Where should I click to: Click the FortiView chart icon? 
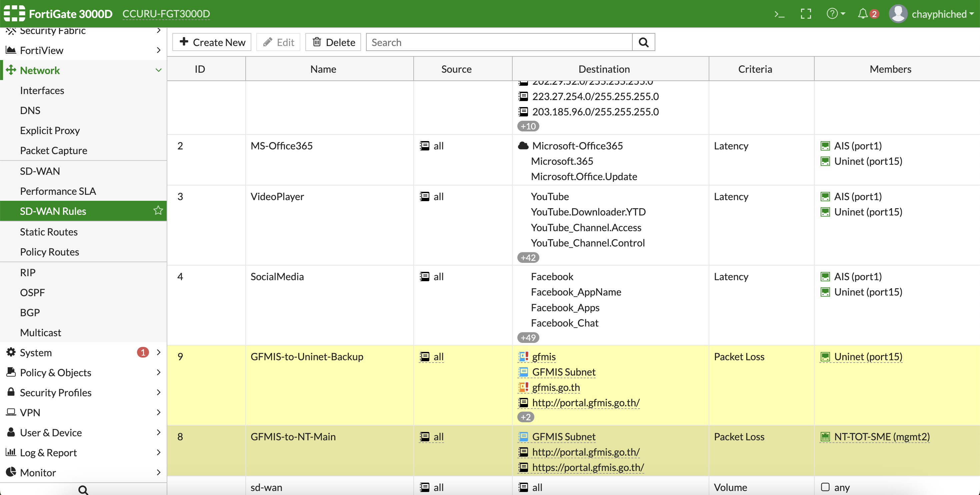pos(11,50)
